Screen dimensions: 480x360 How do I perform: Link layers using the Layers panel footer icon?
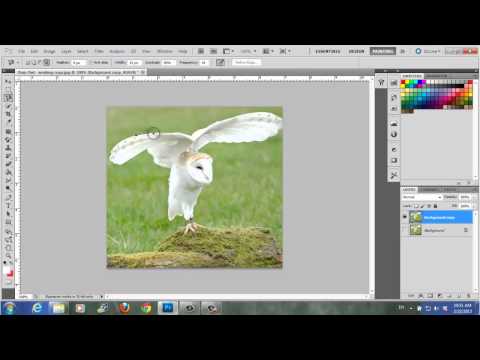(411, 295)
